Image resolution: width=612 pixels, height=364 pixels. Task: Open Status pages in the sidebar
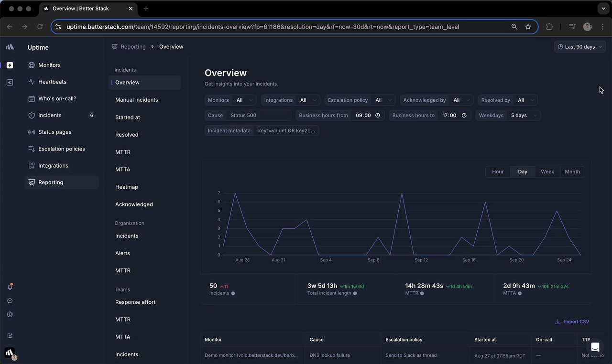click(62, 132)
